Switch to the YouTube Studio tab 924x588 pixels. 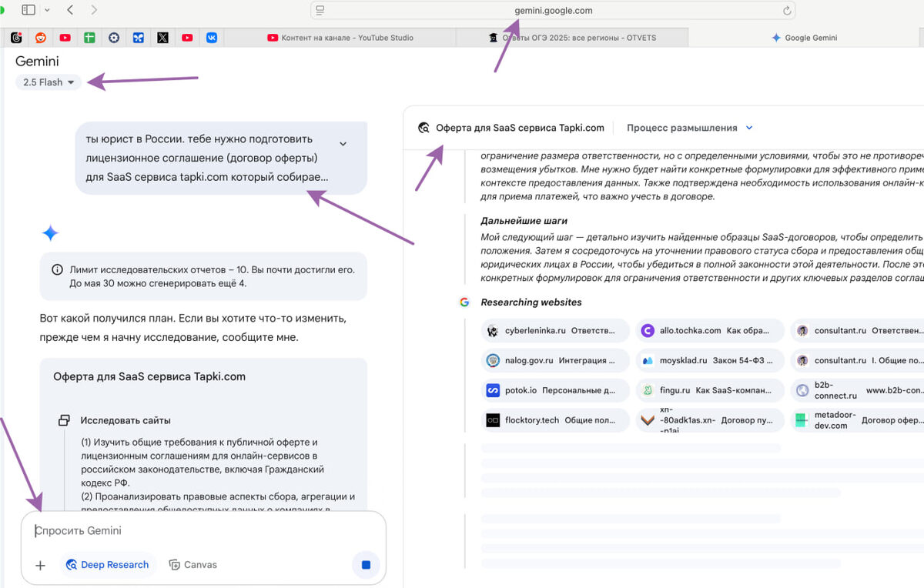(340, 37)
